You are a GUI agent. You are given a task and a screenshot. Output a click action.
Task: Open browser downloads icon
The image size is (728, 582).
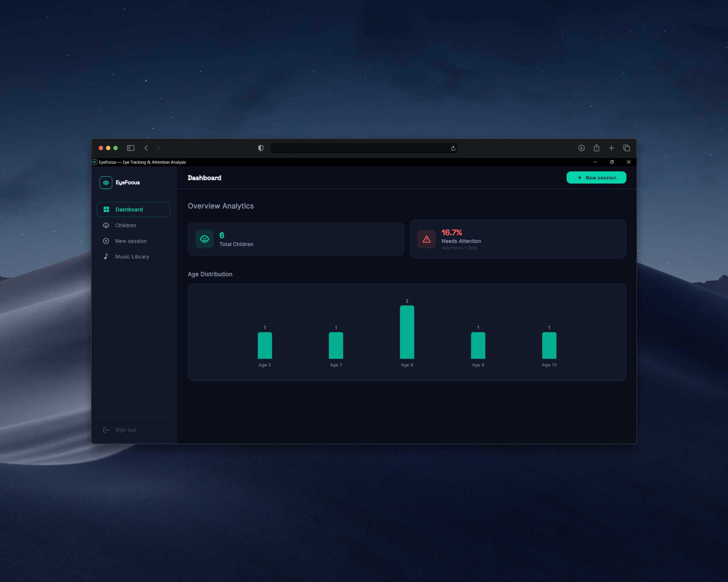pos(581,148)
